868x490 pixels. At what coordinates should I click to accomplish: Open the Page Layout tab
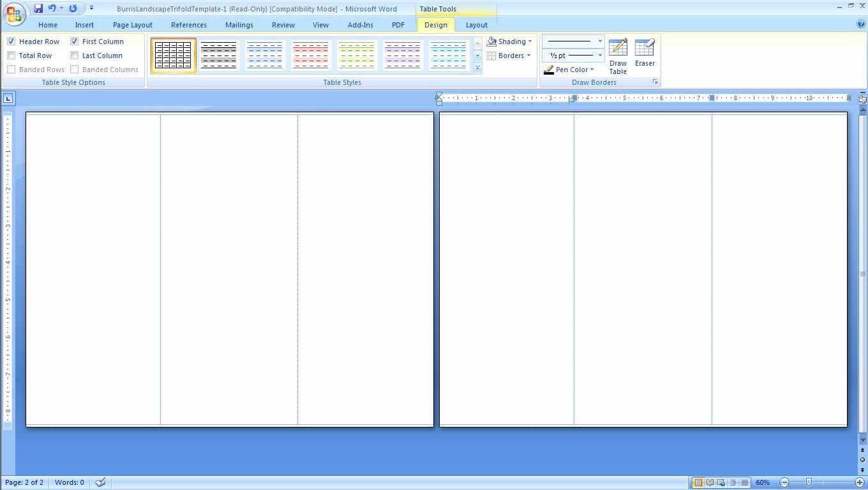coord(133,25)
